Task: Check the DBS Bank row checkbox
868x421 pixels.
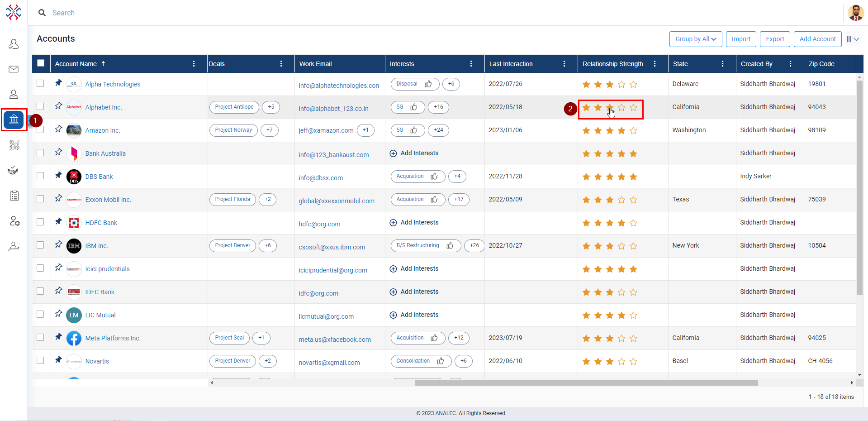Action: tap(40, 176)
